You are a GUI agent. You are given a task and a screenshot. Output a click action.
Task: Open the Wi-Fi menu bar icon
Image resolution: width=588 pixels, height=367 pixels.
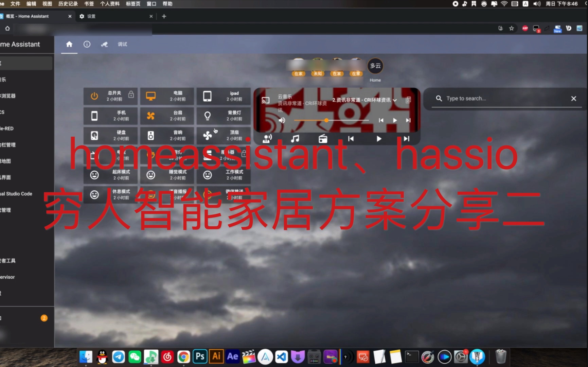(x=504, y=4)
